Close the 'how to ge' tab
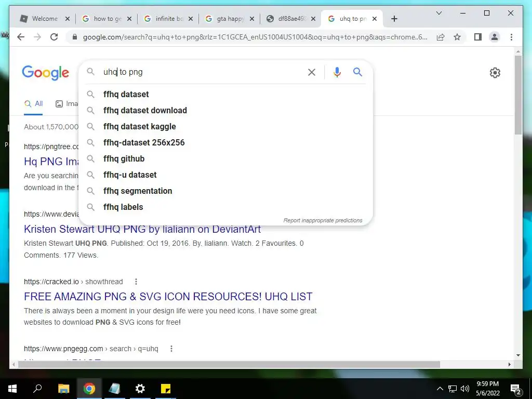The image size is (532, 399). [x=129, y=19]
